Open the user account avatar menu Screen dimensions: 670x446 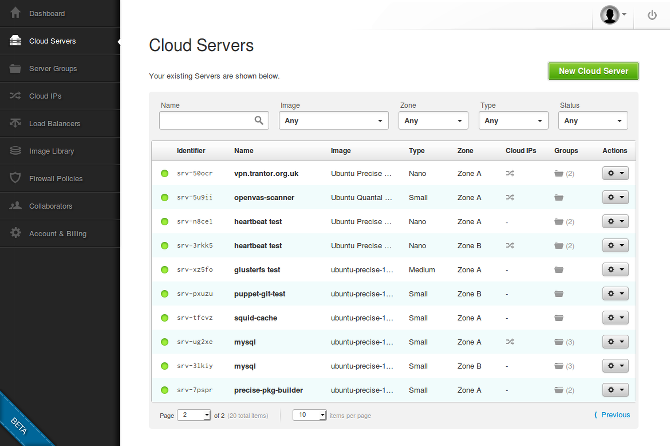[613, 15]
